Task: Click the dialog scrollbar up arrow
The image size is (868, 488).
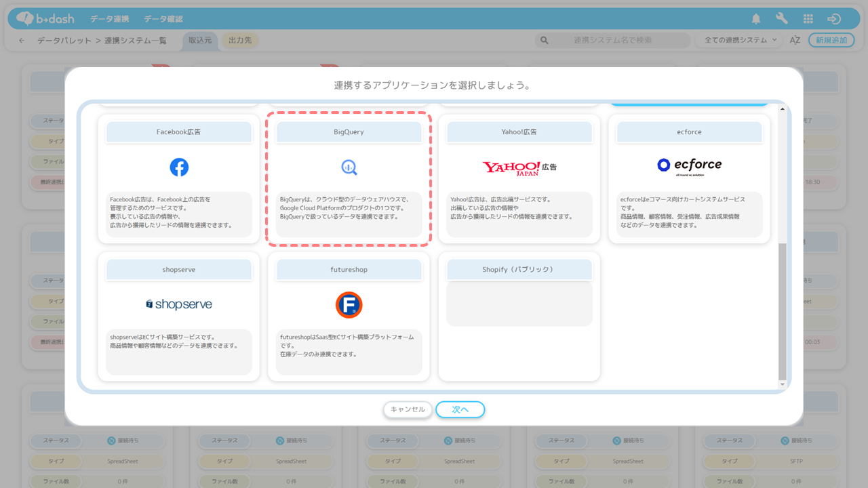Action: coord(783,108)
